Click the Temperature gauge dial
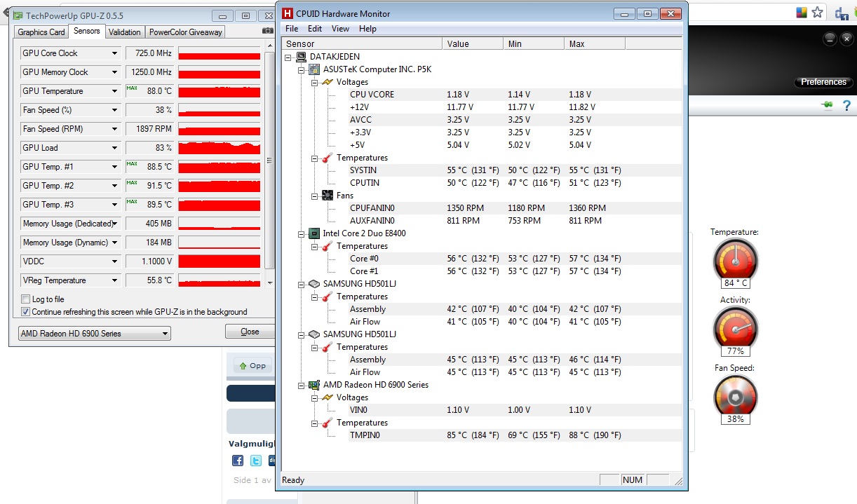 tap(735, 259)
